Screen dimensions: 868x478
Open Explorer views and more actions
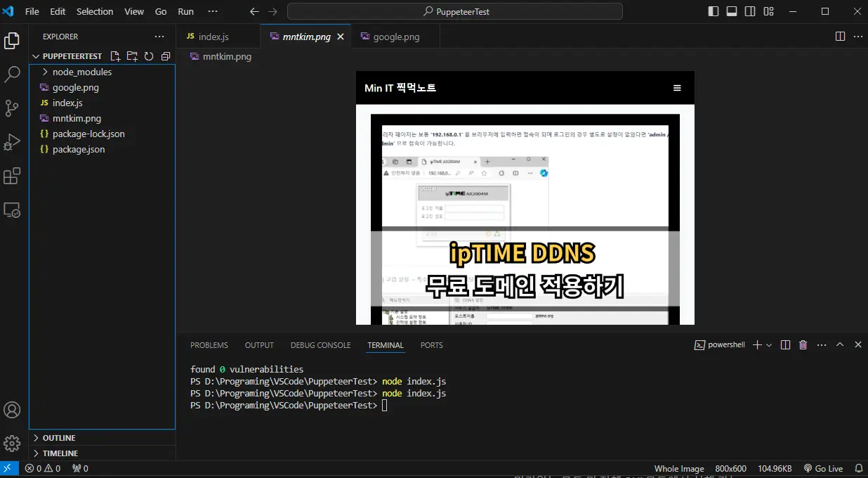pos(160,37)
